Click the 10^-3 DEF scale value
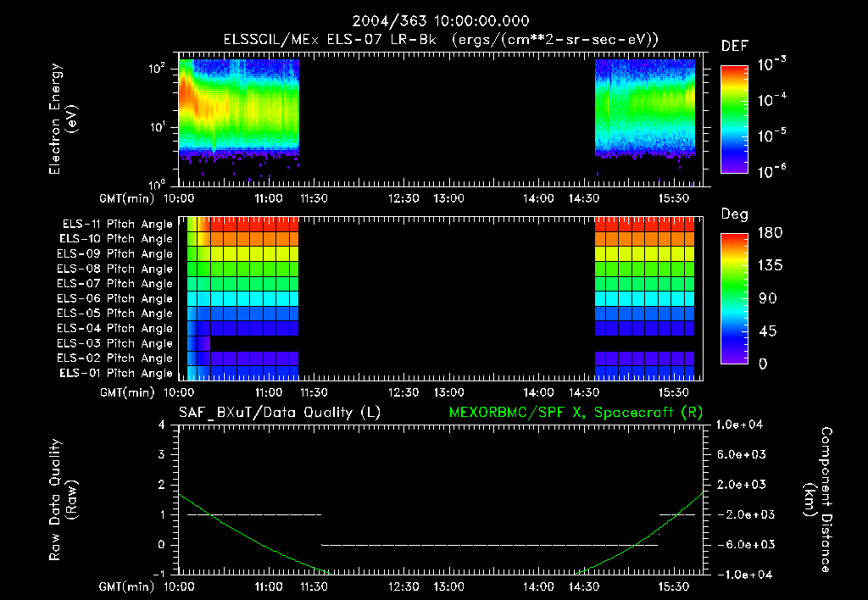 pos(771,64)
